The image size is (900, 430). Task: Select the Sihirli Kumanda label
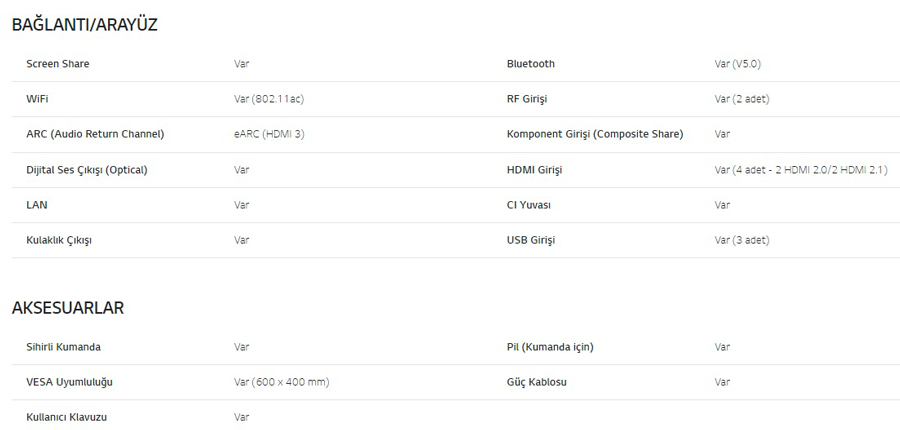pyautogui.click(x=64, y=347)
